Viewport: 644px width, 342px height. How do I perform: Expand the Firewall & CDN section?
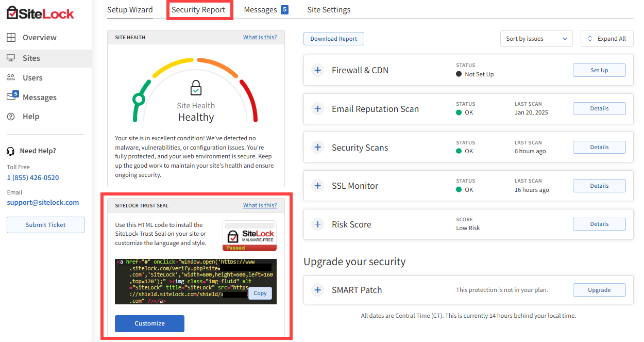(x=317, y=70)
